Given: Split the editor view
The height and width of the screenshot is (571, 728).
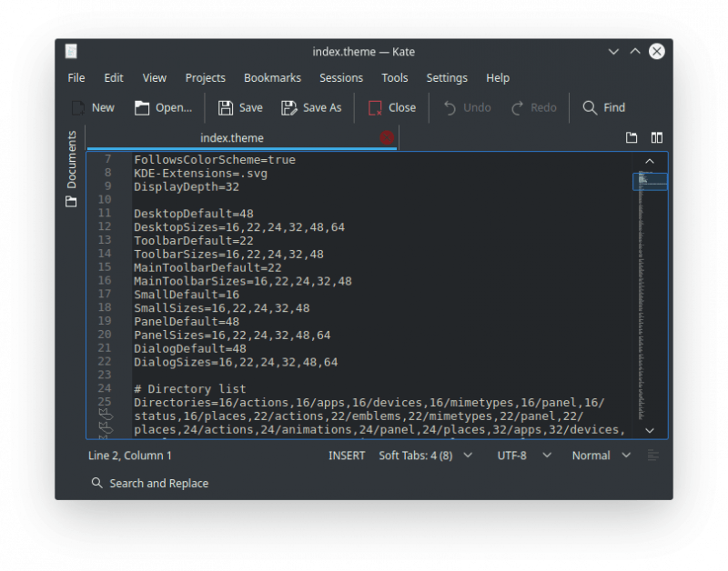Looking at the screenshot, I should [657, 137].
